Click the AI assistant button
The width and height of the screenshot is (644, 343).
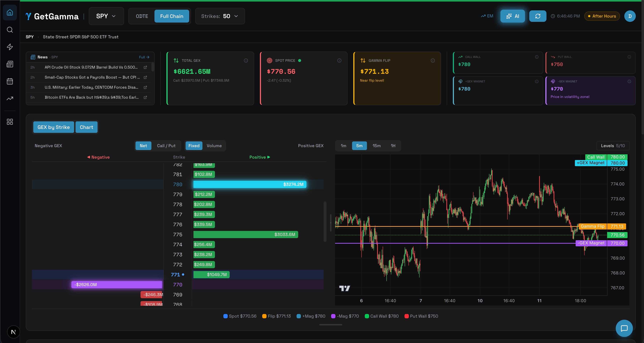[512, 16]
